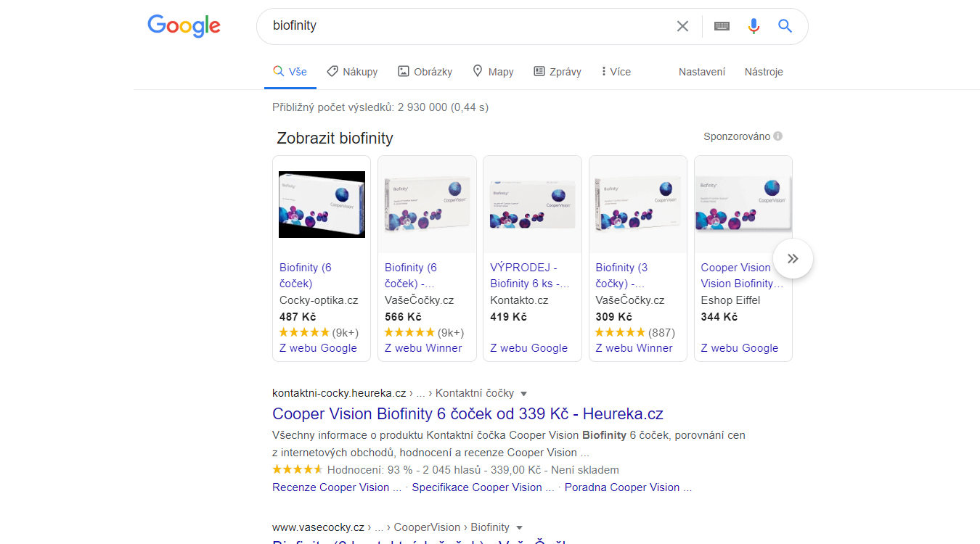The height and width of the screenshot is (544, 980).
Task: Open the Cocky-optika.cz product image thumbnail
Action: (x=322, y=205)
